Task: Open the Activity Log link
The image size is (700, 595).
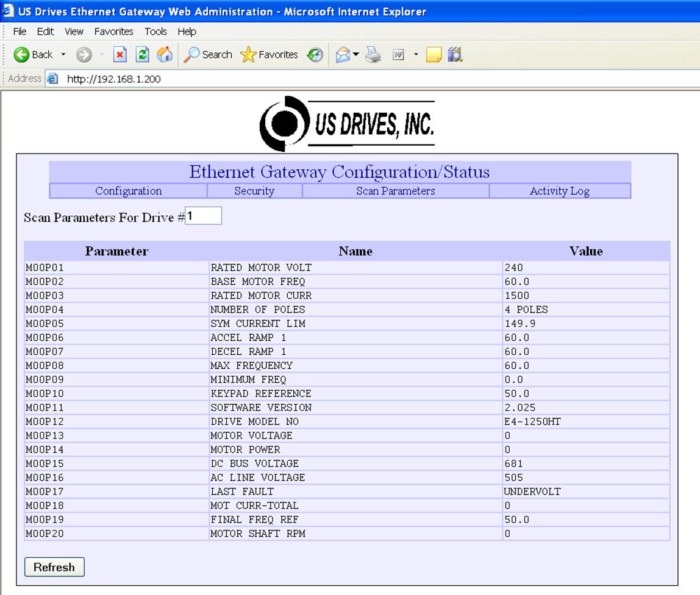Action: [x=559, y=191]
